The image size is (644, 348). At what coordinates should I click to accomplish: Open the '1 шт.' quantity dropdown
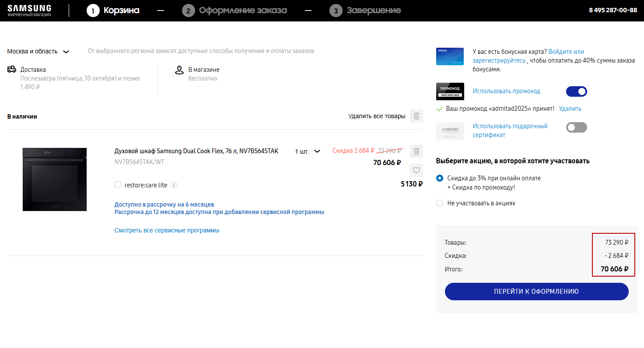[307, 151]
